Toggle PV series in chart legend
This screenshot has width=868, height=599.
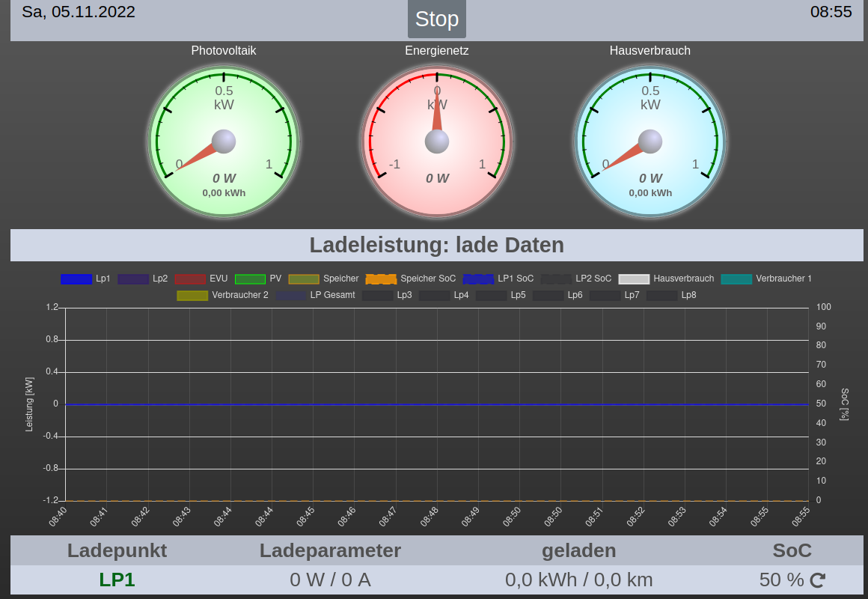(x=258, y=279)
